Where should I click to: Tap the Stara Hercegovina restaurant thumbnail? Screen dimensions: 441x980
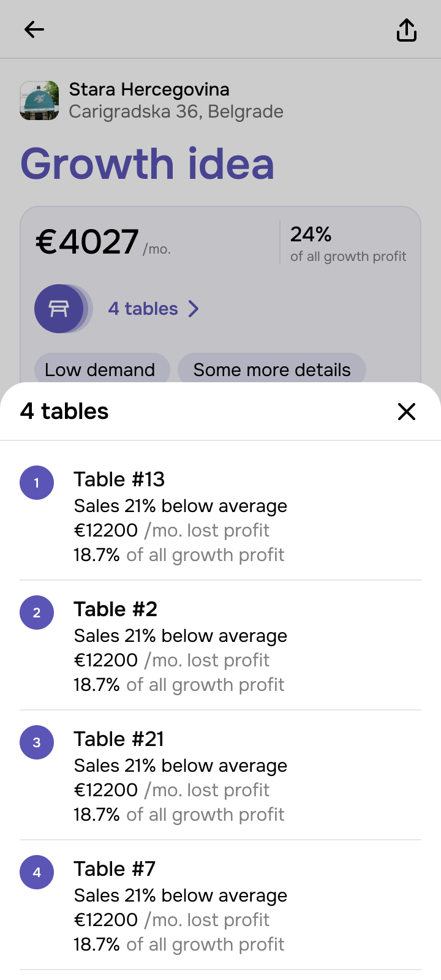click(40, 100)
